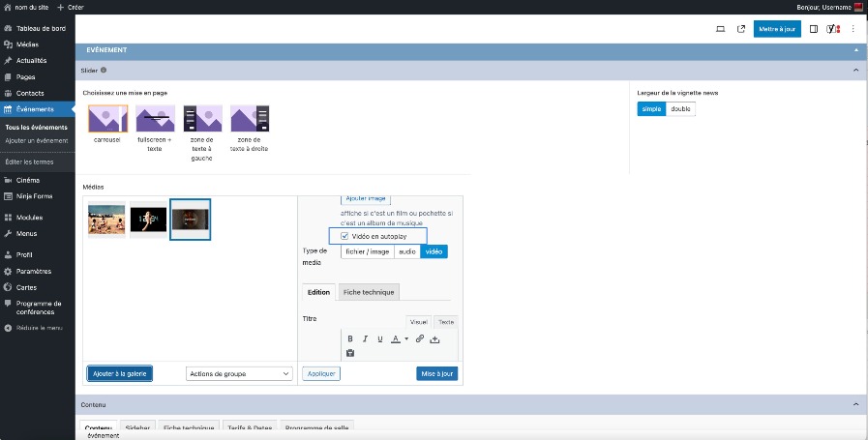Collapse the Slider section
The image size is (868, 440).
854,71
